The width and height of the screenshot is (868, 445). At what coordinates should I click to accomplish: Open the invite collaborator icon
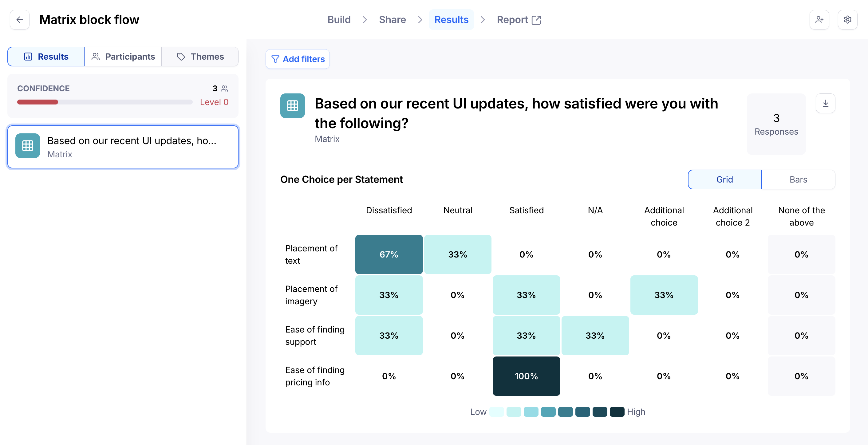[x=819, y=20]
